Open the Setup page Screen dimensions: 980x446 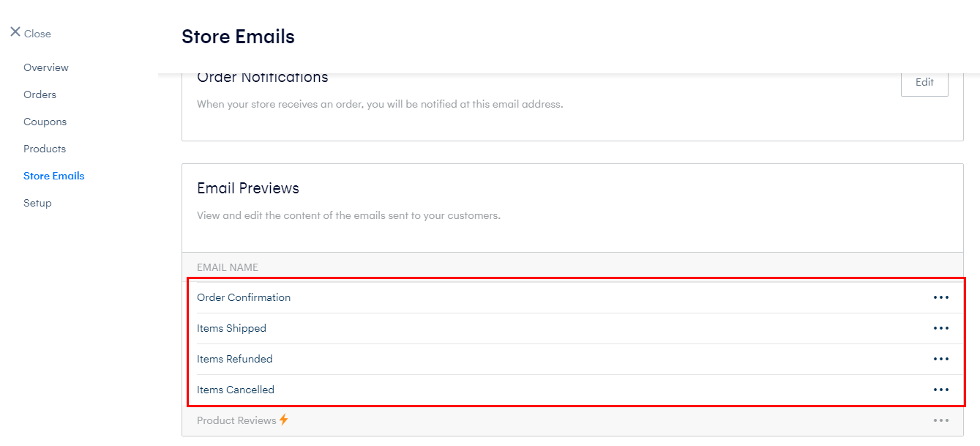pos(37,203)
